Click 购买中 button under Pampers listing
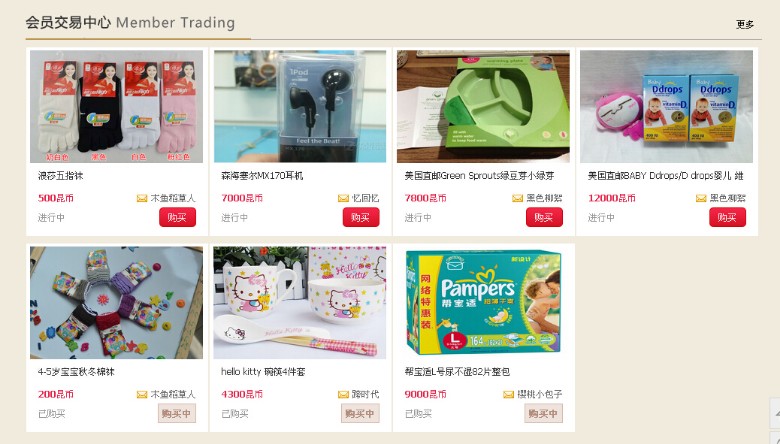 point(543,414)
